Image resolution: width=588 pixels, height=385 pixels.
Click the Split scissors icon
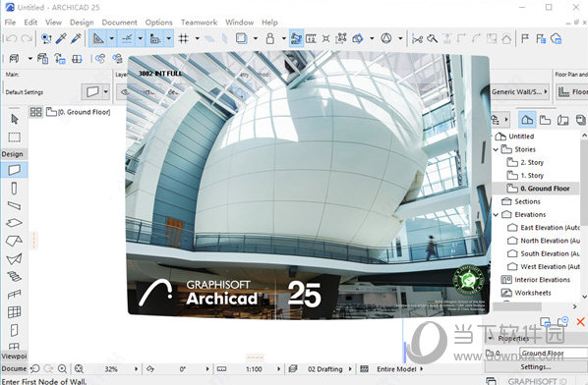pyautogui.click(x=417, y=38)
